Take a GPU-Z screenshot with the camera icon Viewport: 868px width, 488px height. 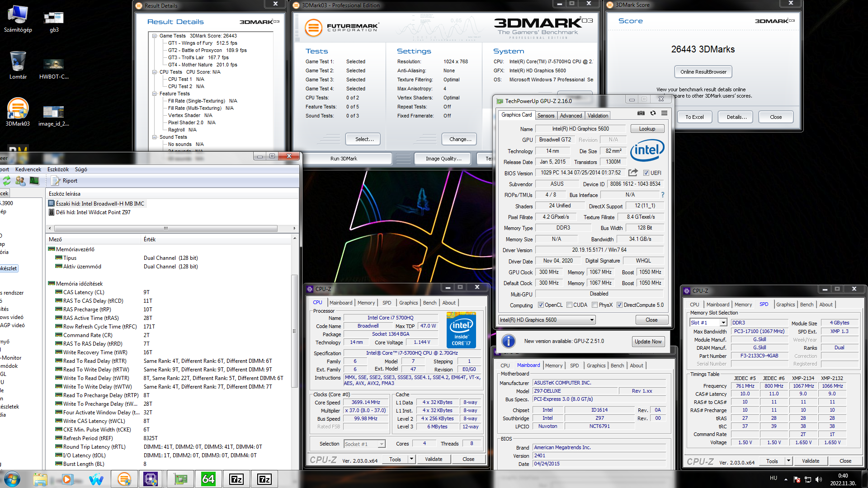coord(641,113)
